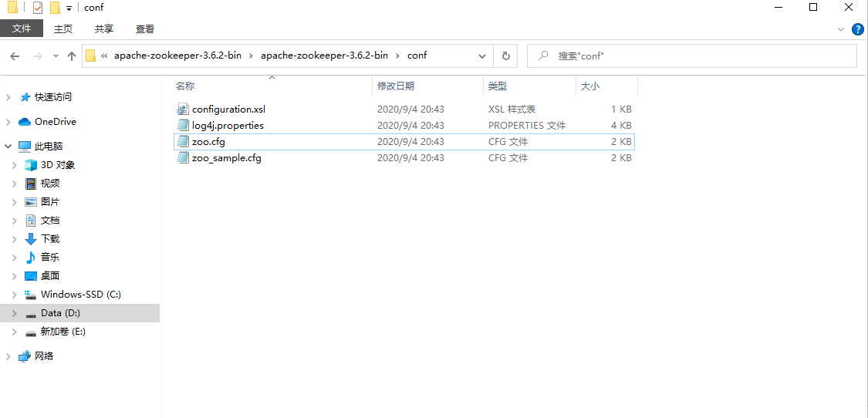Click the Data (D:) drive icon
The width and height of the screenshot is (868, 418).
pyautogui.click(x=30, y=314)
